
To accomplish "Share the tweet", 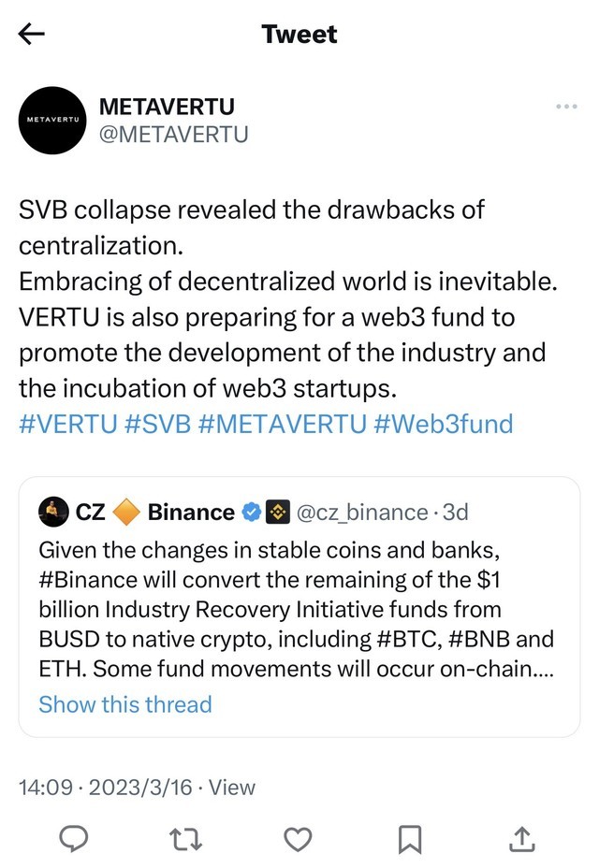I will tap(522, 839).
